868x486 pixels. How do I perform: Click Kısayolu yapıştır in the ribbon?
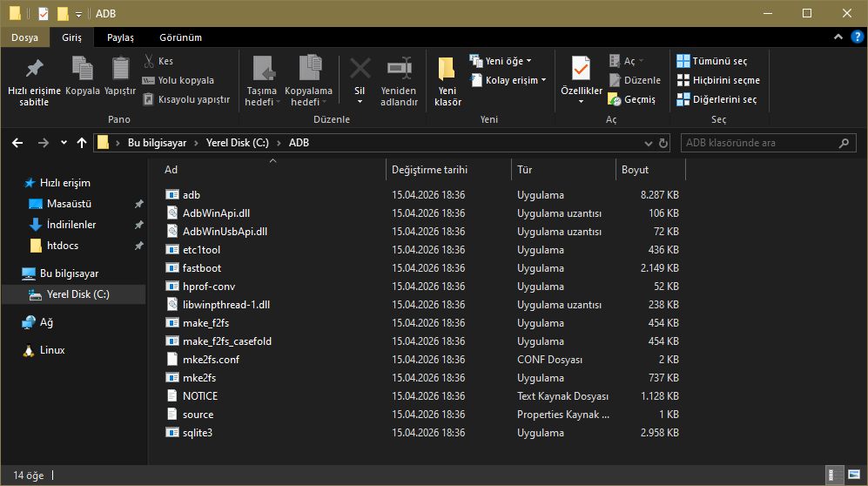(x=186, y=99)
